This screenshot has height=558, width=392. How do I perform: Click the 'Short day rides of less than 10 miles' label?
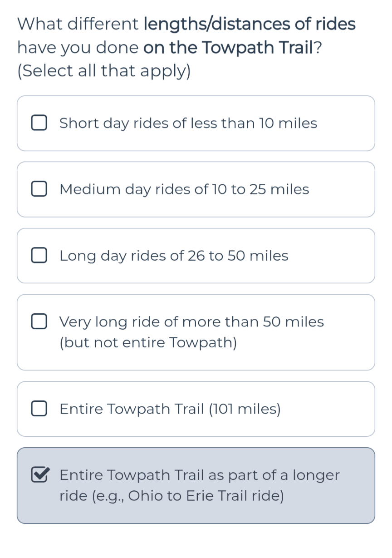tap(188, 123)
